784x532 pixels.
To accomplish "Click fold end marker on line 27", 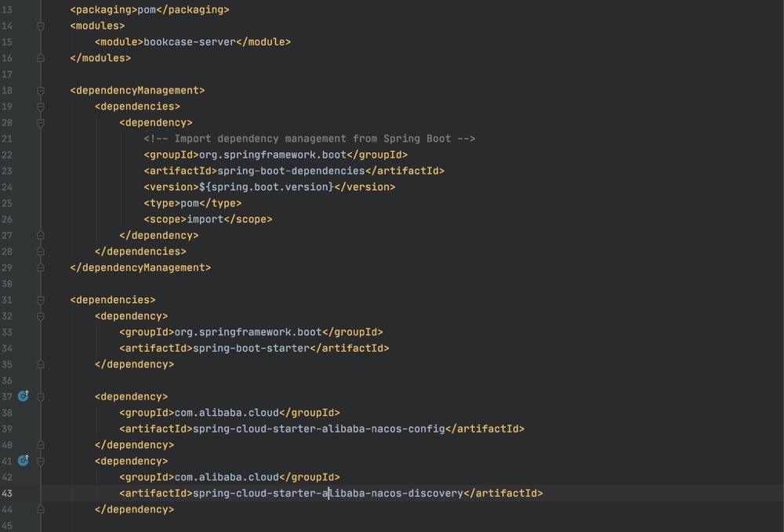I will [x=41, y=235].
